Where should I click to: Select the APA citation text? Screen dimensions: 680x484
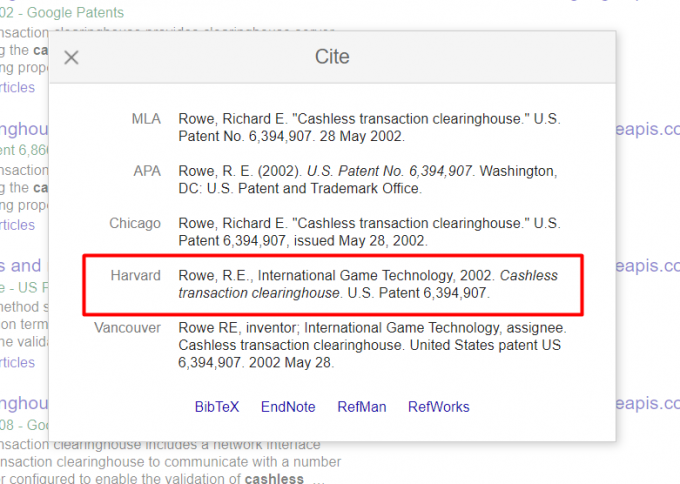(368, 180)
